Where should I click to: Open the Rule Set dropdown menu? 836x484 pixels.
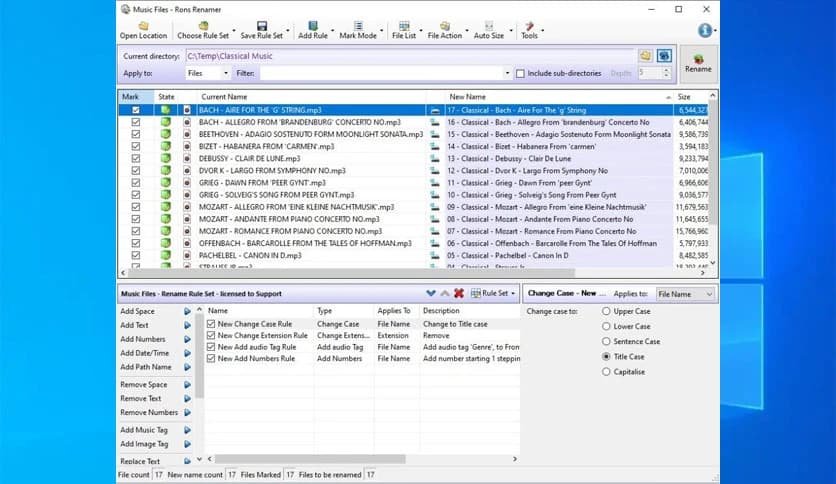497,293
